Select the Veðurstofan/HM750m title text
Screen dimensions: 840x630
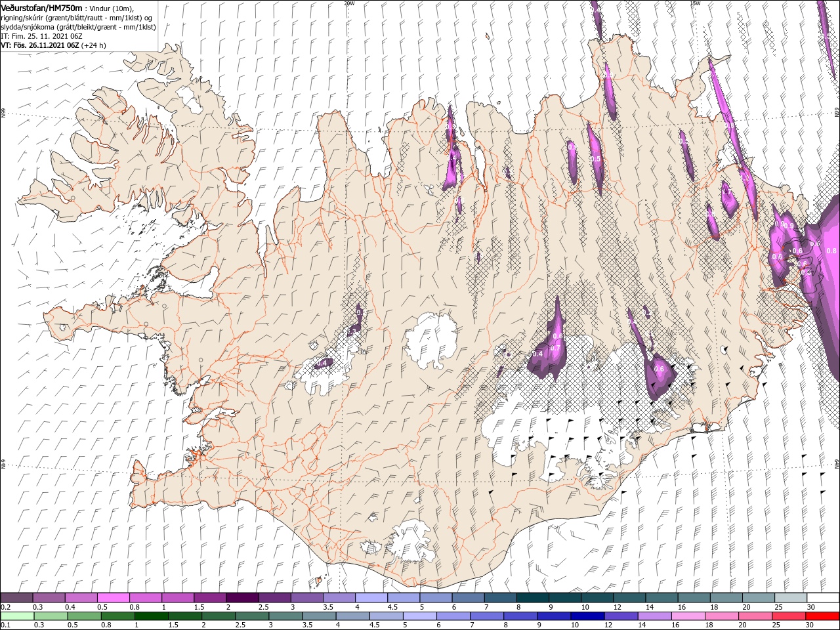[x=41, y=8]
